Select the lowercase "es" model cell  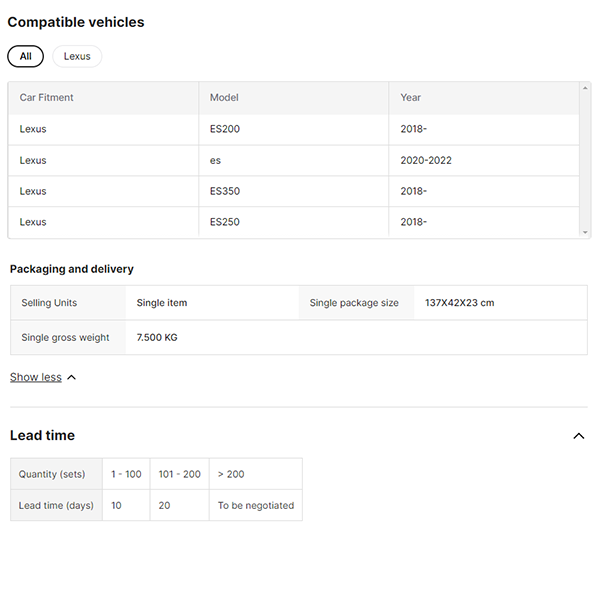click(215, 160)
